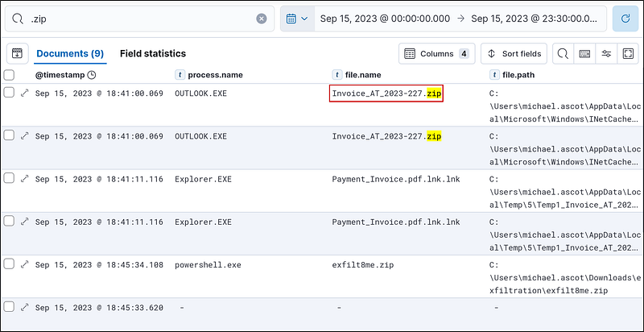Click the refresh query button
The height and width of the screenshot is (332, 644).
tap(625, 19)
